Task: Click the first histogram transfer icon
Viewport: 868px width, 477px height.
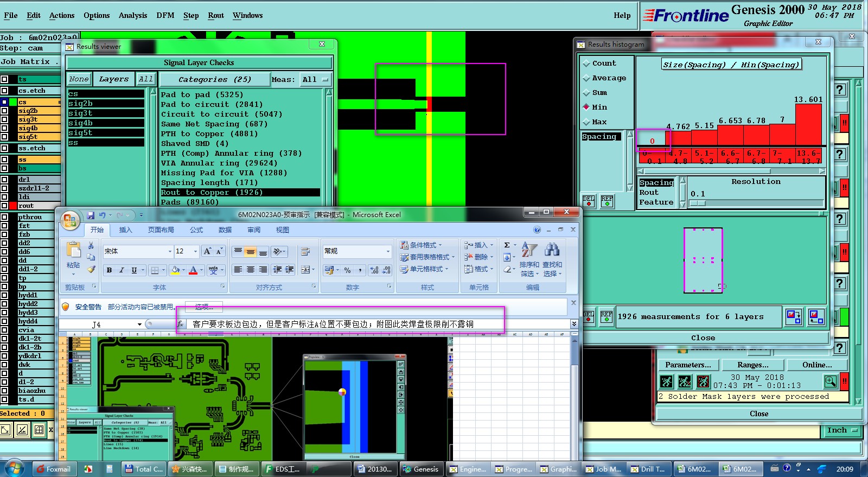Action: [794, 316]
